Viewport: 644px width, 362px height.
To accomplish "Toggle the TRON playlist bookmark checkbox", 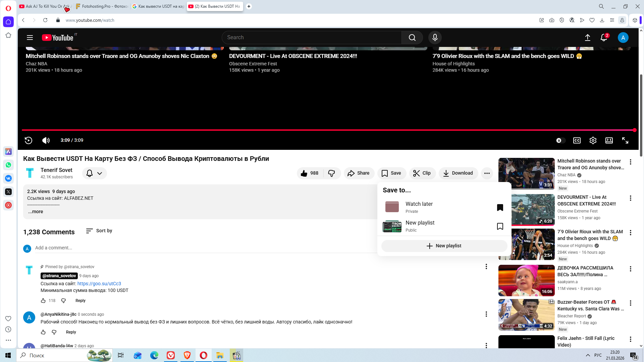I will (x=500, y=226).
